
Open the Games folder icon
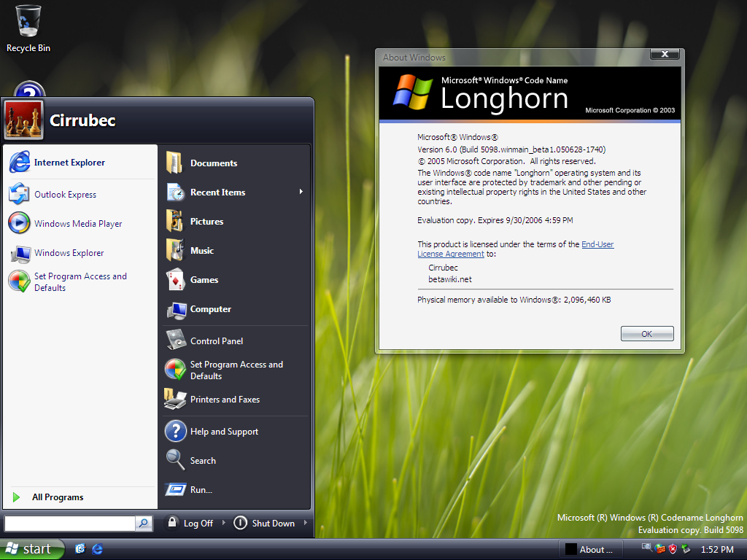[176, 280]
